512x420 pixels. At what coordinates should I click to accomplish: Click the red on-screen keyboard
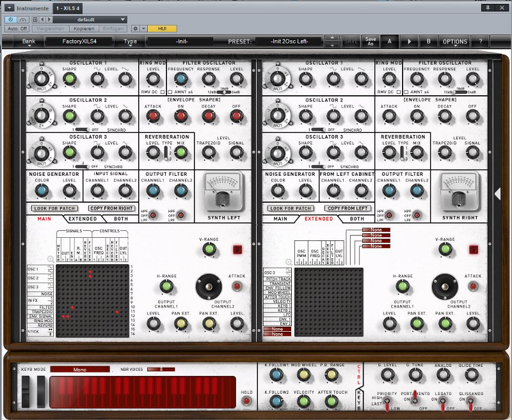[x=143, y=392]
